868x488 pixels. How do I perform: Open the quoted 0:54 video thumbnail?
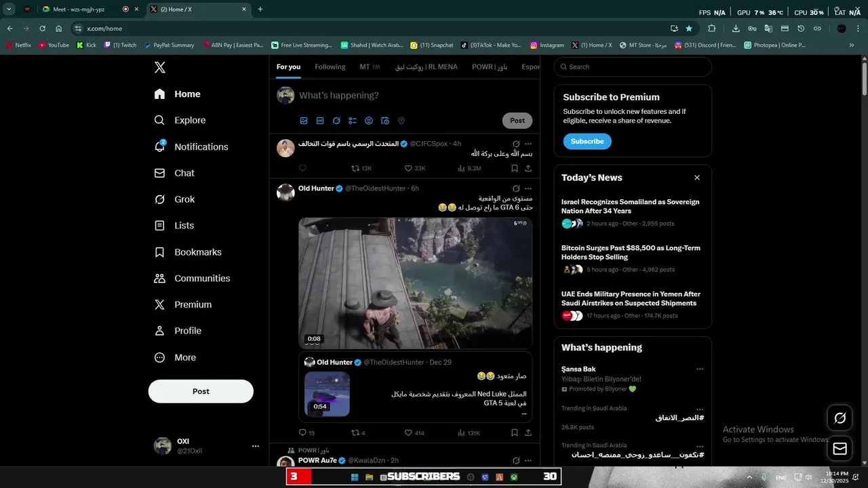[x=327, y=394]
